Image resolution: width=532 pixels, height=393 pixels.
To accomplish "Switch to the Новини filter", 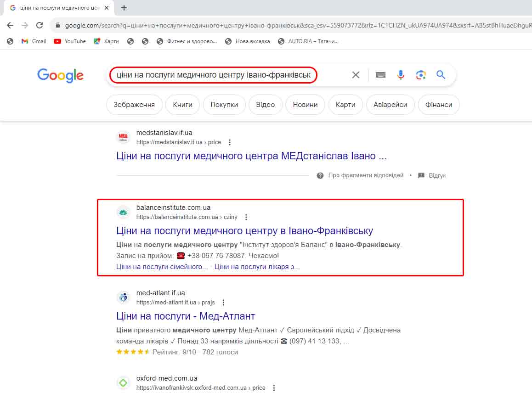I will tap(306, 105).
